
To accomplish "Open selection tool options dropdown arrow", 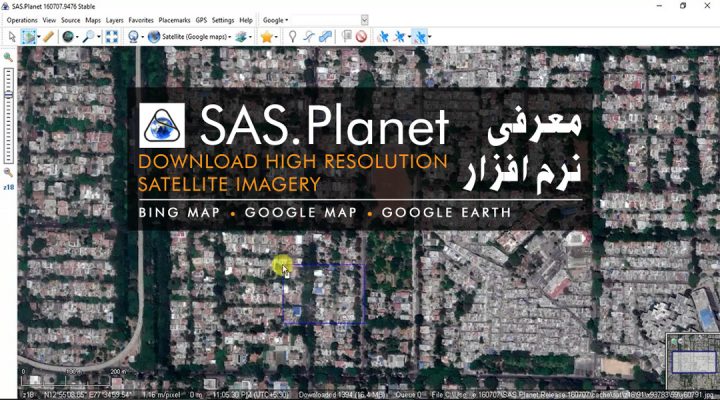I will (x=39, y=37).
